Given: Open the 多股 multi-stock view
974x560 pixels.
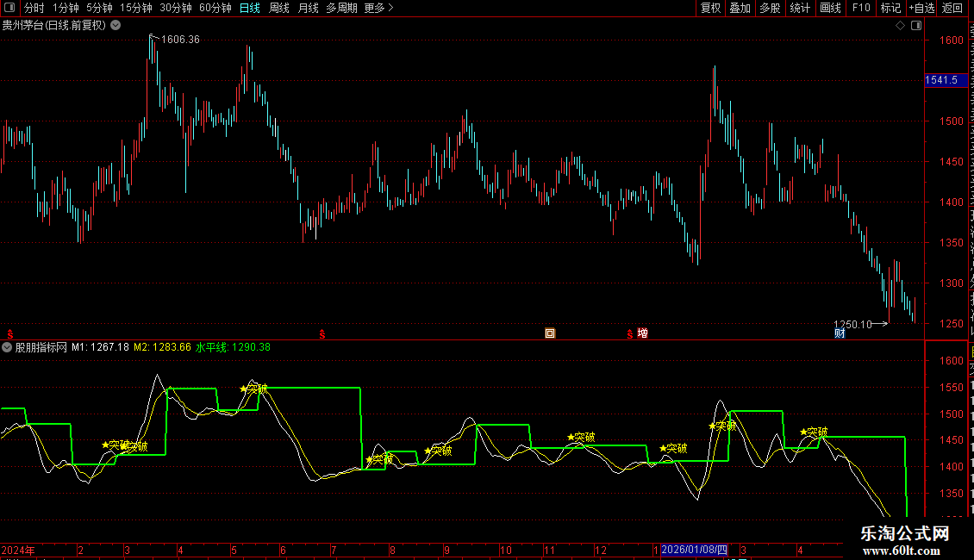Looking at the screenshot, I should tap(770, 8).
